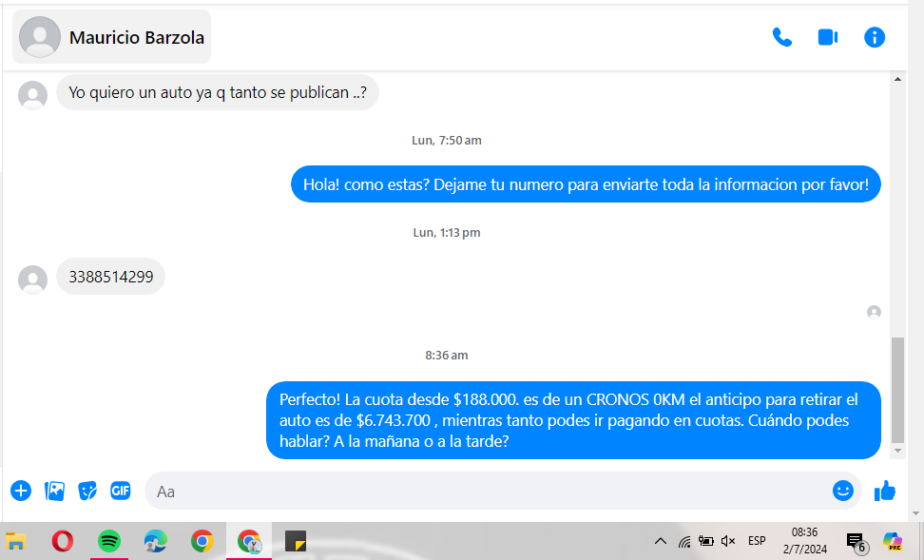Send a thumbs-up like
This screenshot has height=560, width=924.
tap(884, 491)
